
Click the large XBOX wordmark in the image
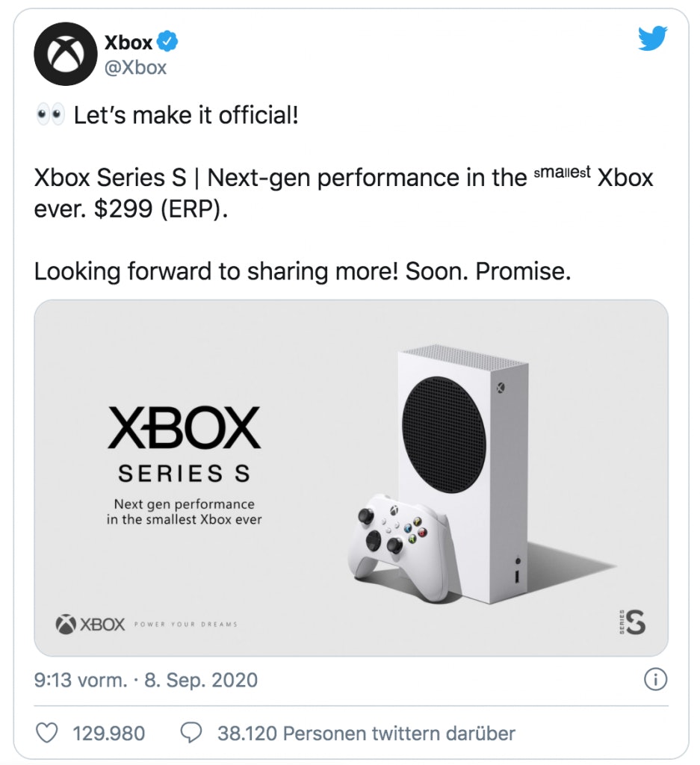click(184, 429)
